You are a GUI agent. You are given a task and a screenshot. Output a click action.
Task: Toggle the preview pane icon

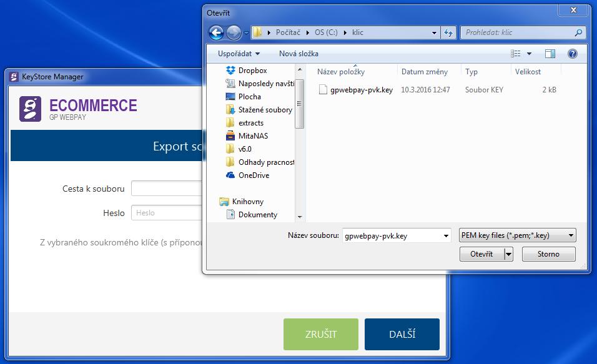550,54
